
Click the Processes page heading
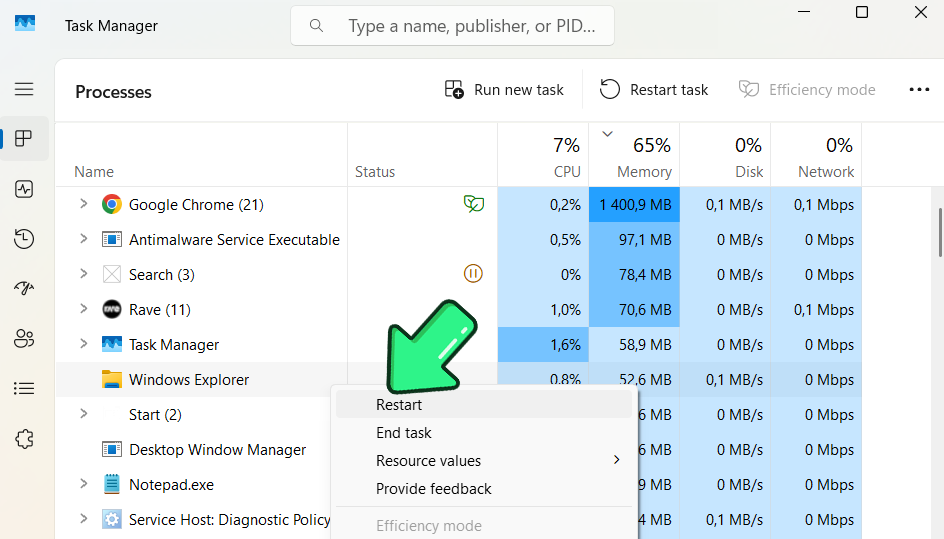click(113, 92)
